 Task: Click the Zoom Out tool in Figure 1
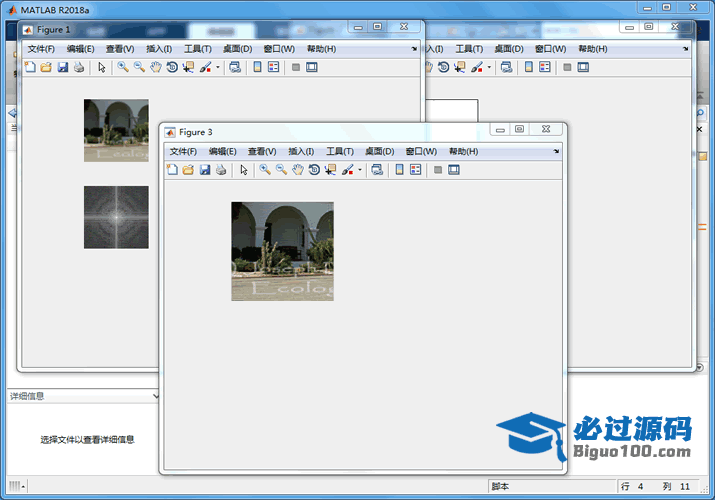(139, 67)
